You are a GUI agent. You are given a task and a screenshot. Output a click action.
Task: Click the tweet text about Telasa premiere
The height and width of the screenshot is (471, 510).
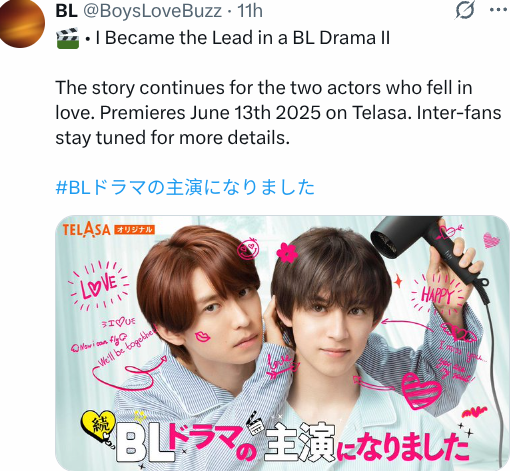tap(278, 113)
